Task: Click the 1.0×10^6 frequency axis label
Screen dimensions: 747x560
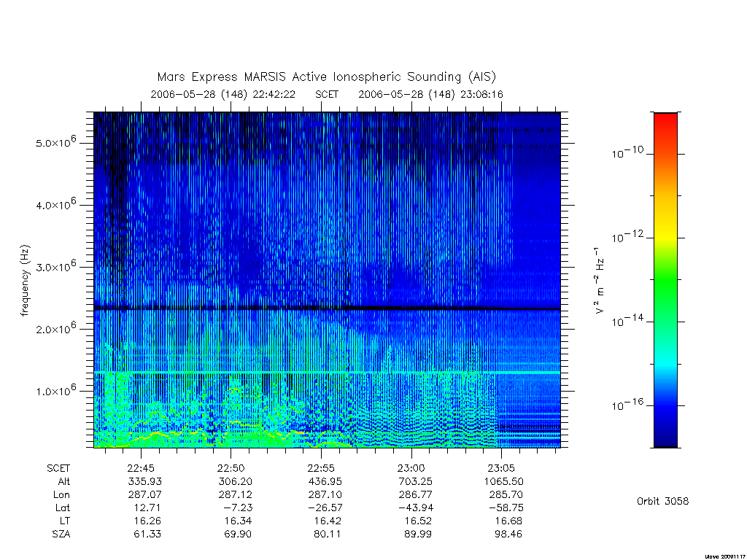Action: (55, 390)
